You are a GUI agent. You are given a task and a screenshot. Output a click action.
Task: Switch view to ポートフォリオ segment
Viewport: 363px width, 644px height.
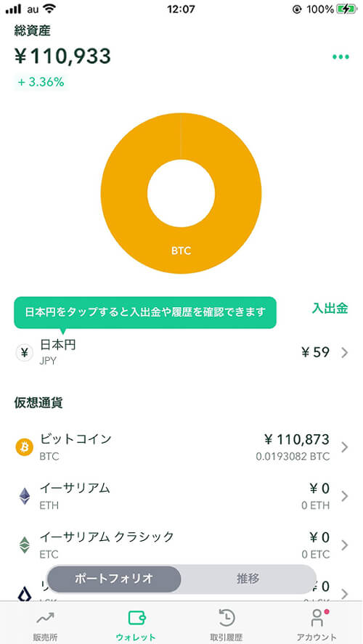[114, 579]
